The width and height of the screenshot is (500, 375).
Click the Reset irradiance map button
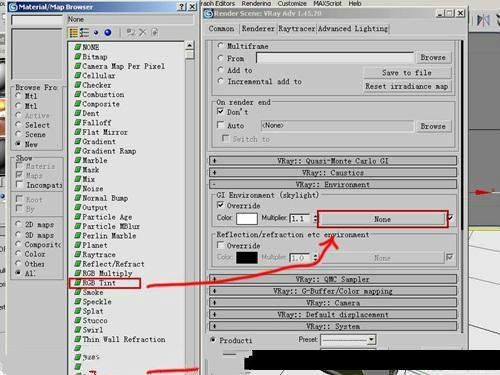[407, 86]
